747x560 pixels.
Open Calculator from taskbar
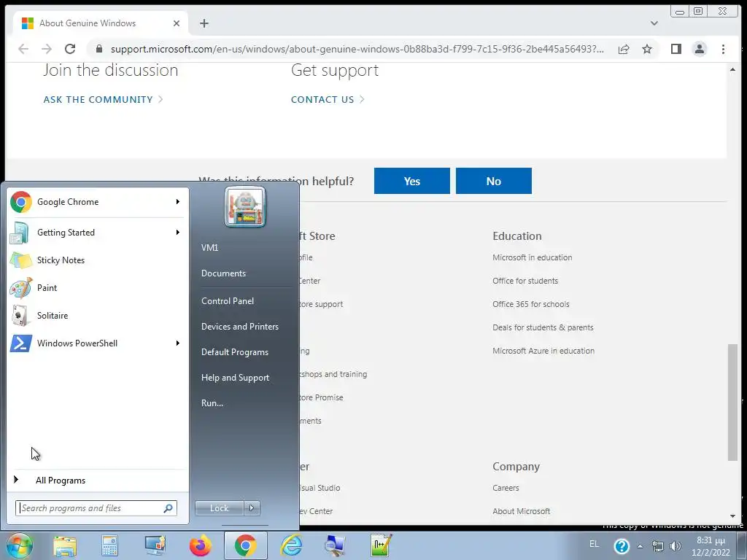pyautogui.click(x=109, y=545)
